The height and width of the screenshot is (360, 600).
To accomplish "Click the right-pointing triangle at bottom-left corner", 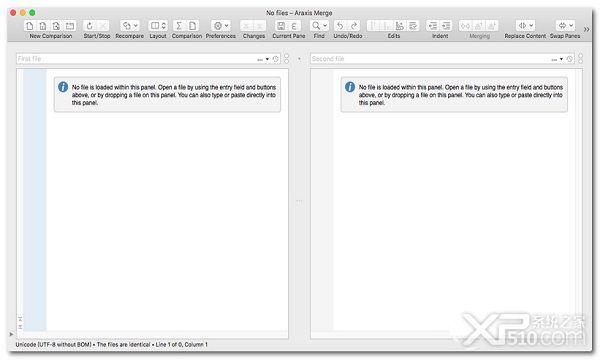I will (x=11, y=334).
